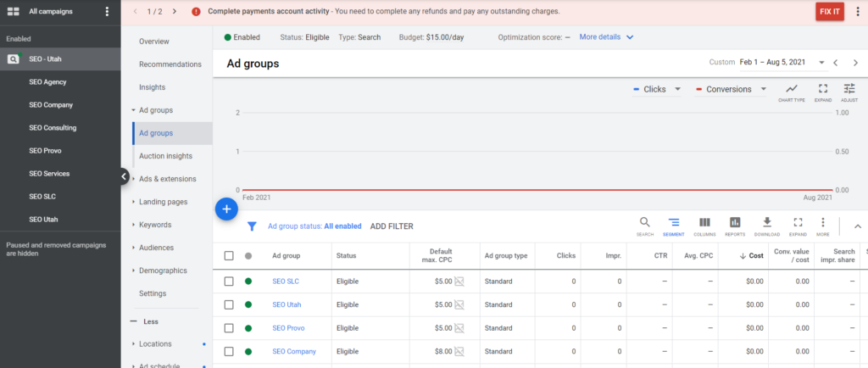Image resolution: width=868 pixels, height=368 pixels.
Task: Open the Conversions metric dropdown
Action: 731,89
